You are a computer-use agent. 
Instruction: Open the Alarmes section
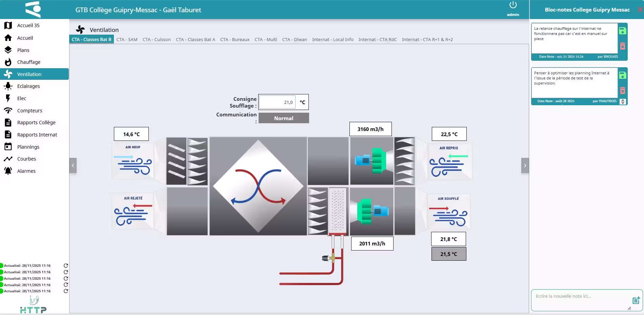point(26,171)
